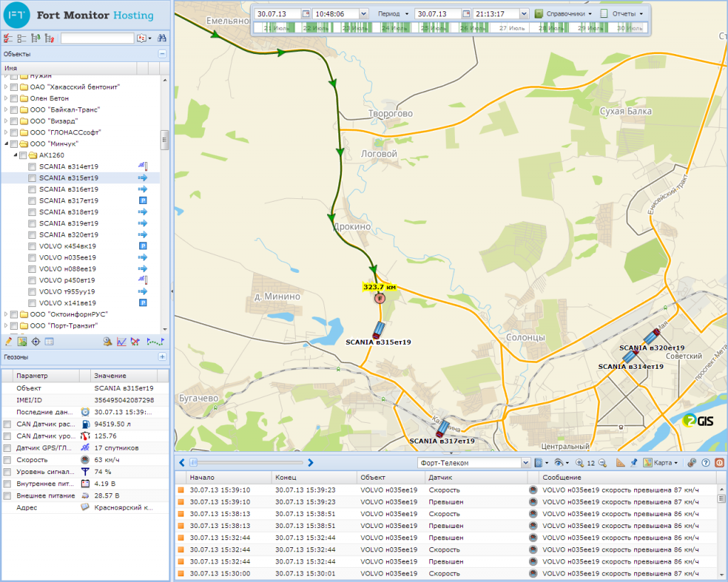Open the eye visibility dropdown
The height and width of the screenshot is (582, 728).
click(x=562, y=463)
